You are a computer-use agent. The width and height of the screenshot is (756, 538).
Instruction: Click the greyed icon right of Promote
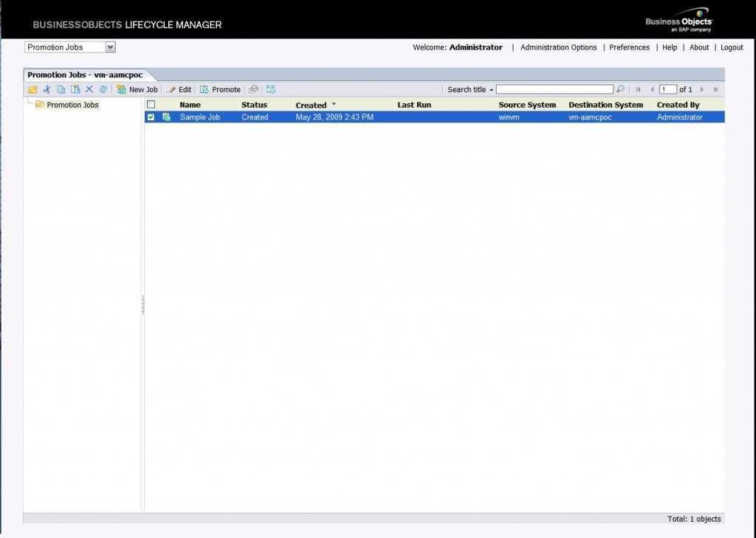click(x=254, y=90)
